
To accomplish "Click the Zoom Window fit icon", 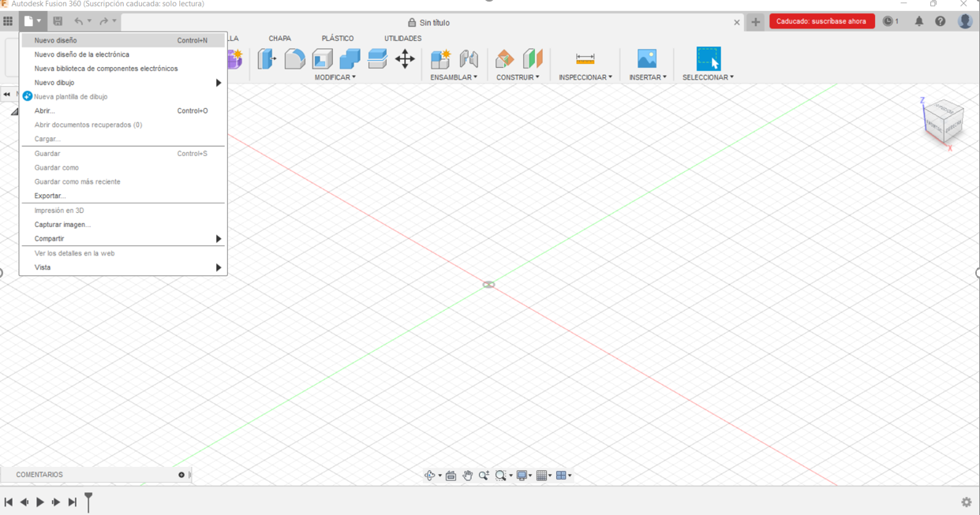I will (x=500, y=476).
